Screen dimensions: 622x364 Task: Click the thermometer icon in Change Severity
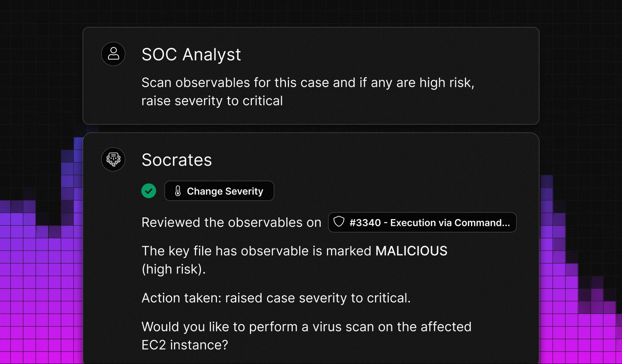tap(178, 191)
